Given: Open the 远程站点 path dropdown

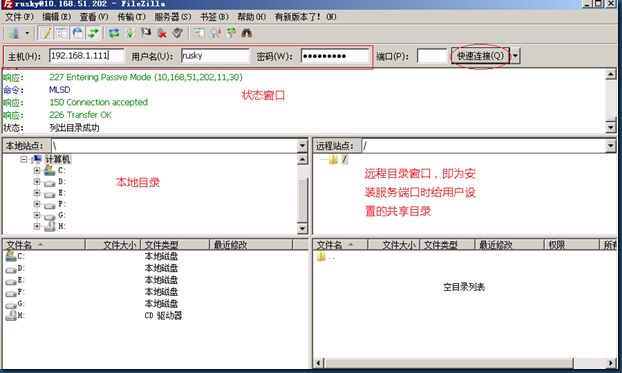Looking at the screenshot, I should 610,146.
